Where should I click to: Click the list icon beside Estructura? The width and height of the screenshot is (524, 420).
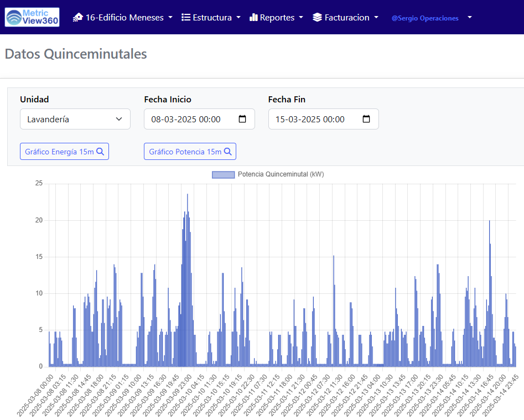186,17
